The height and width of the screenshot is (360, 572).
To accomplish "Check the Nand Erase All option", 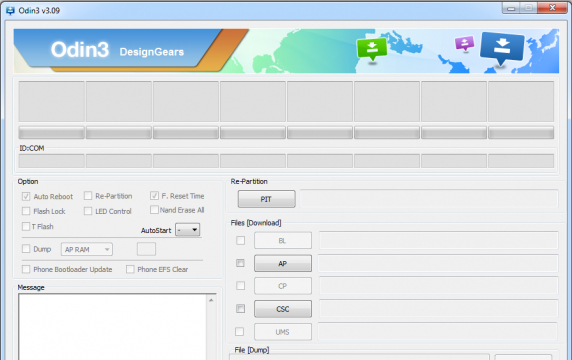I will 154,210.
